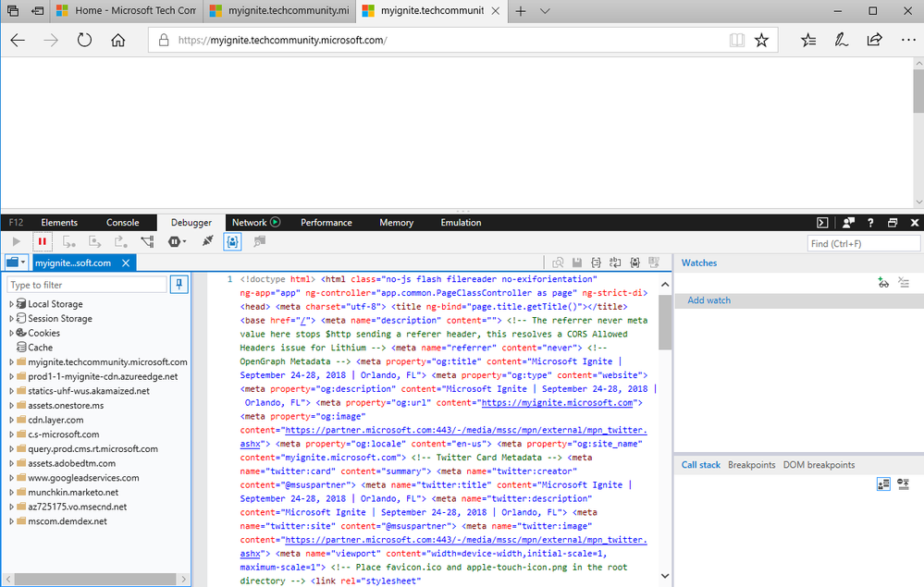
Task: Toggle pin on the file filter pane
Action: 179,285
